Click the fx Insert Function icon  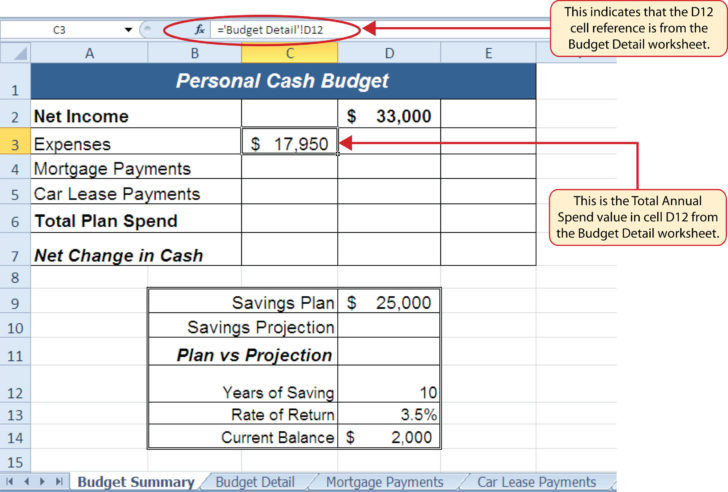(x=199, y=30)
